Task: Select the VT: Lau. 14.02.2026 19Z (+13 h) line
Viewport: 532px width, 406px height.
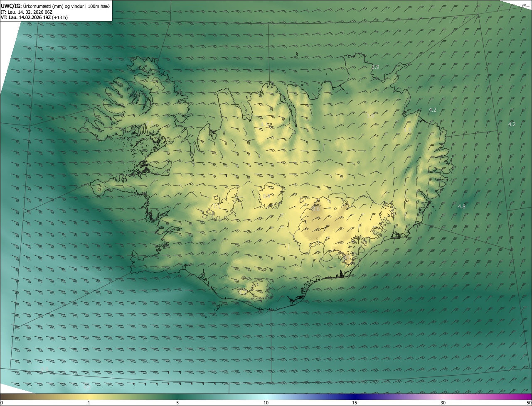Action: [34, 17]
